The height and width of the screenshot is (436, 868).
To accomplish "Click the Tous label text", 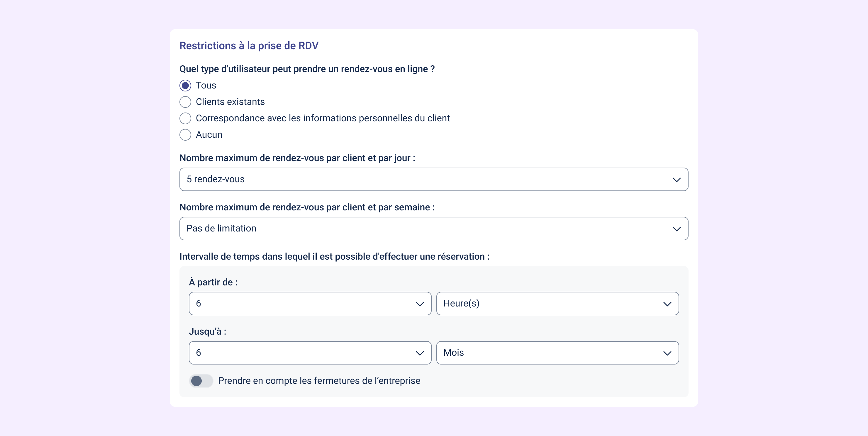I will [206, 86].
